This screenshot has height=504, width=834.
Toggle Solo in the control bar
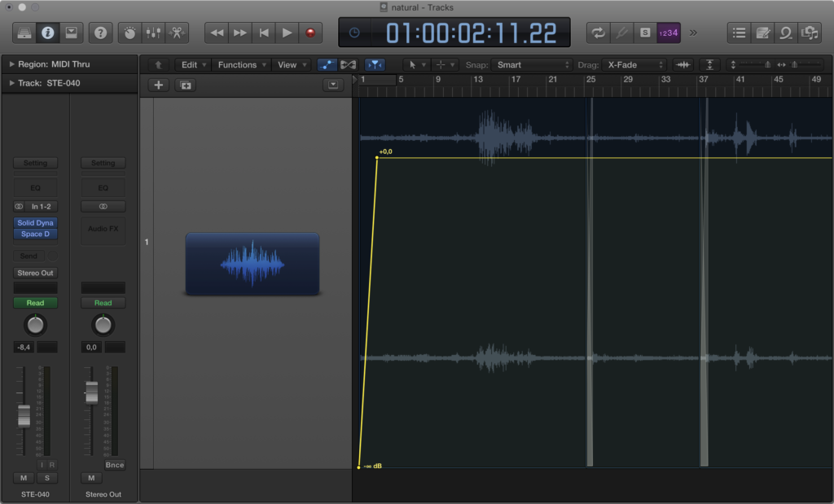645,33
